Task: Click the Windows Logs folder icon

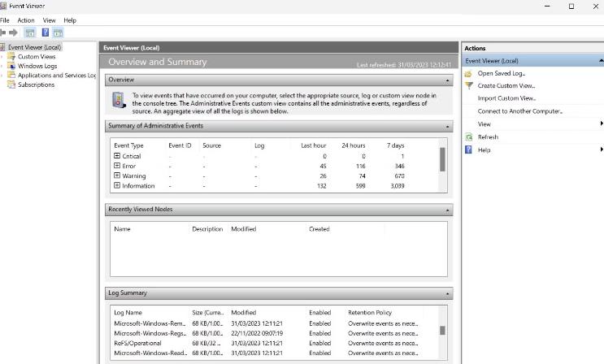Action: pos(11,66)
